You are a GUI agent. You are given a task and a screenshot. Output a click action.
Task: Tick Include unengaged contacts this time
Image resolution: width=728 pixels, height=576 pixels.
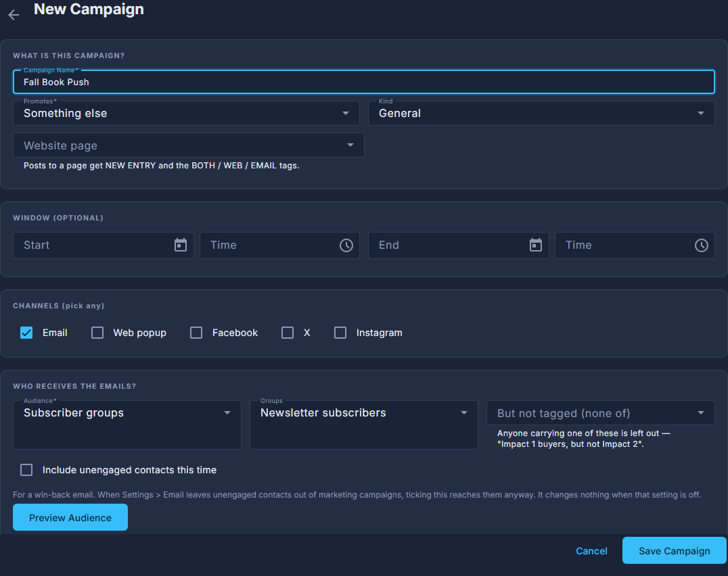point(26,470)
